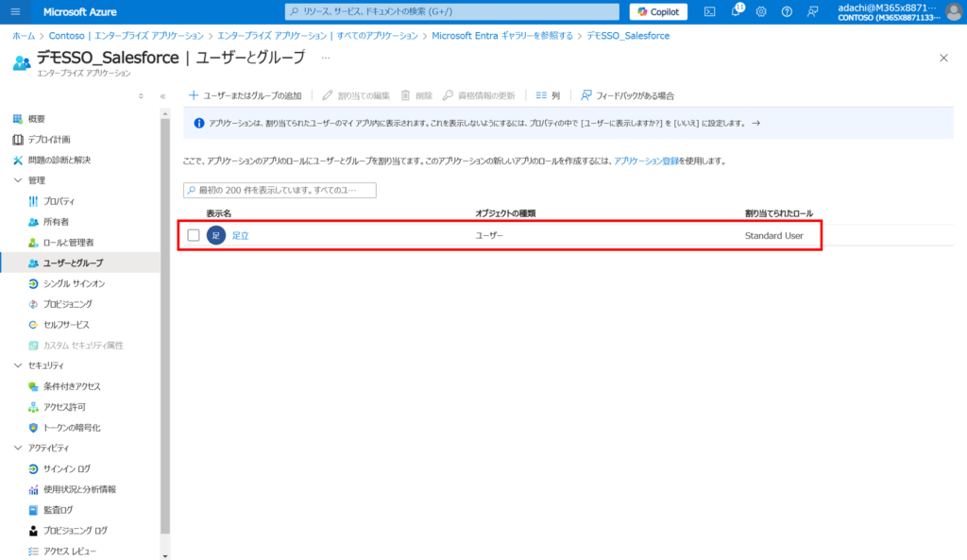Viewport: 967px width, 560px height.
Task: Focus the resource search box at top
Action: (452, 11)
